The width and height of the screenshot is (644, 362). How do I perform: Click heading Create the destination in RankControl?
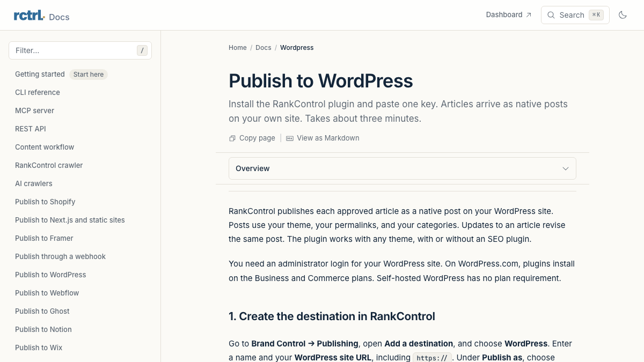coord(332,316)
